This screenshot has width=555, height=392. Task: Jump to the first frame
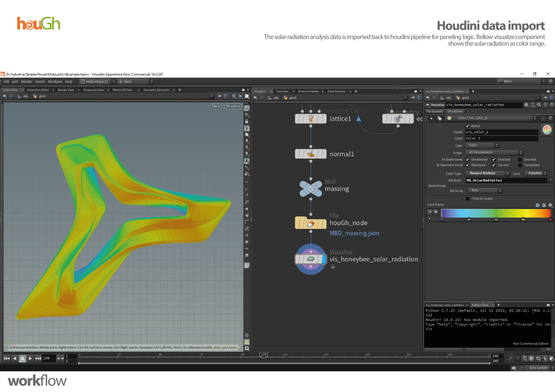coord(7,358)
